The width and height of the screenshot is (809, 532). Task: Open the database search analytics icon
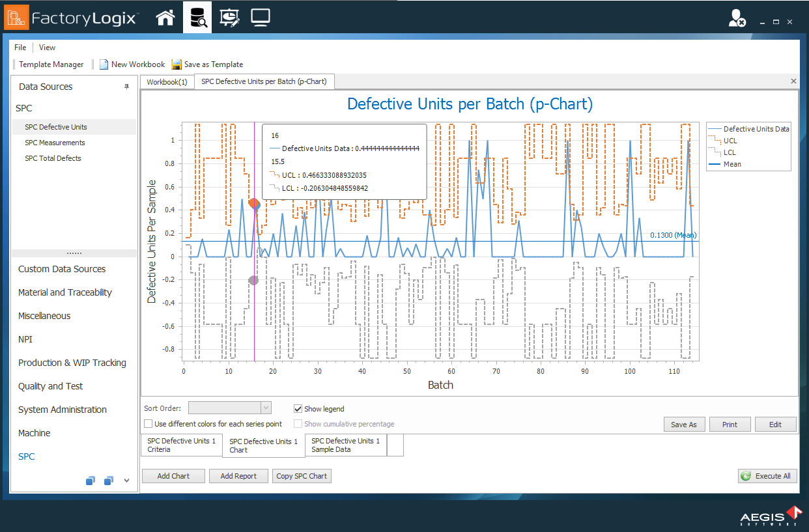(197, 18)
